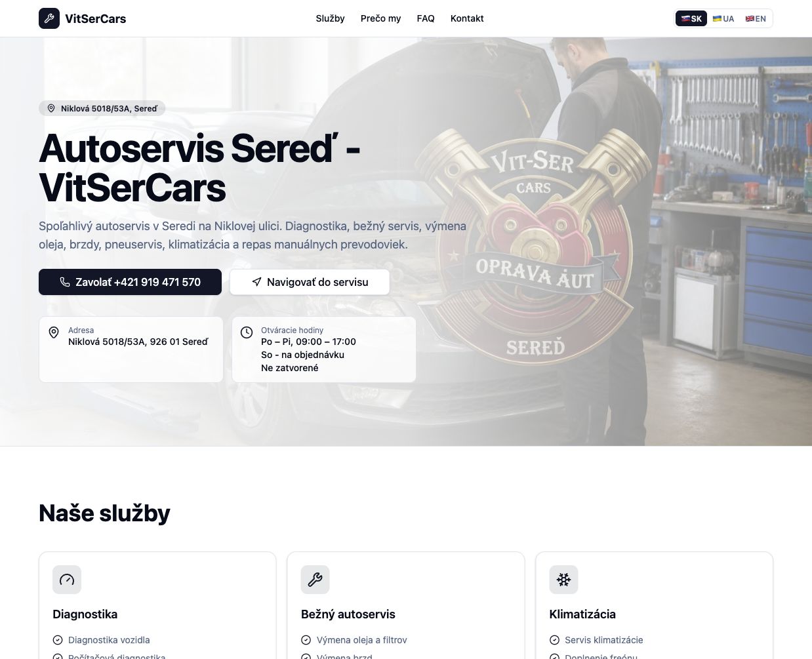Image resolution: width=812 pixels, height=659 pixels.
Task: Open the FAQ navigation link
Action: [426, 18]
